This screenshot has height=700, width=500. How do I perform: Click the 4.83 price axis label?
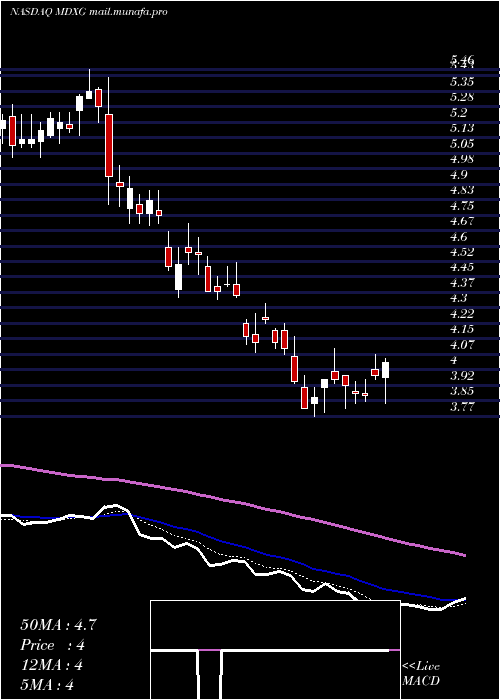pos(462,190)
